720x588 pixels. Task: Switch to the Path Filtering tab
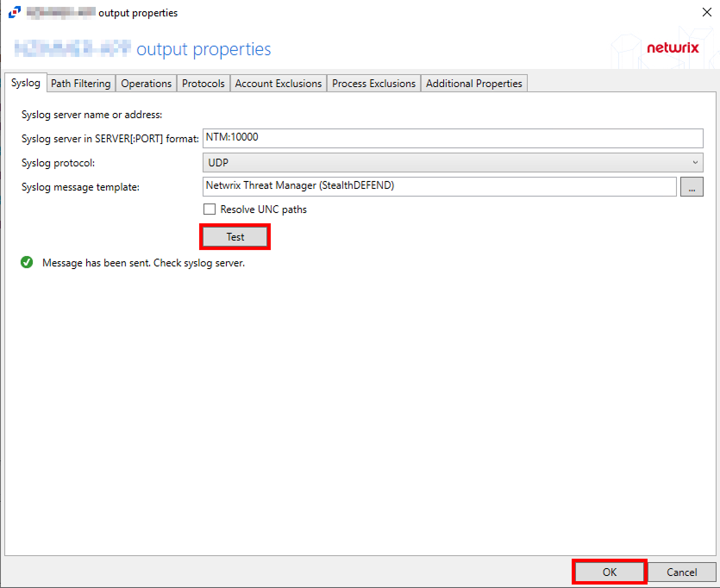[x=80, y=84]
